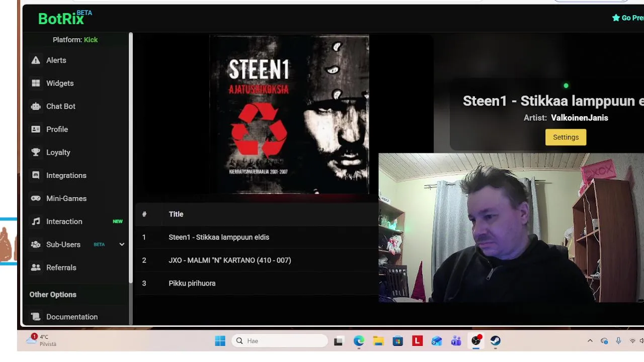The height and width of the screenshot is (362, 644).
Task: Select song row JXO - MALMI "N" KARTANO
Action: click(x=257, y=260)
